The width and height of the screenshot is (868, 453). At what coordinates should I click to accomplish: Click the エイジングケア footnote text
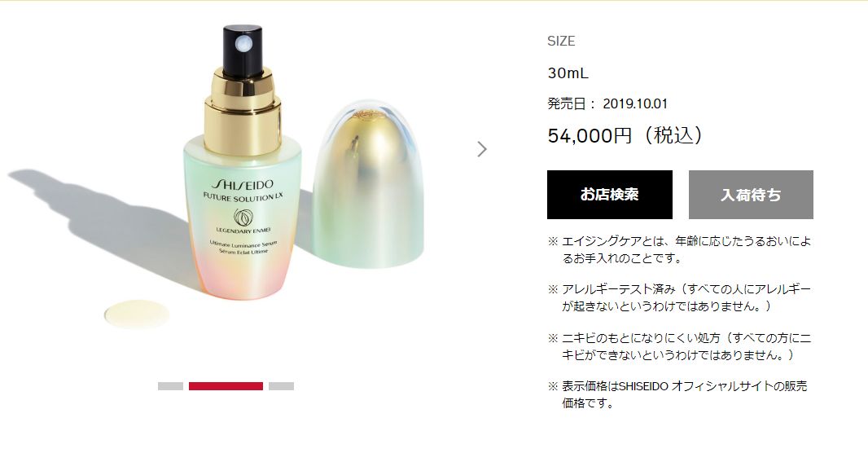click(x=680, y=250)
